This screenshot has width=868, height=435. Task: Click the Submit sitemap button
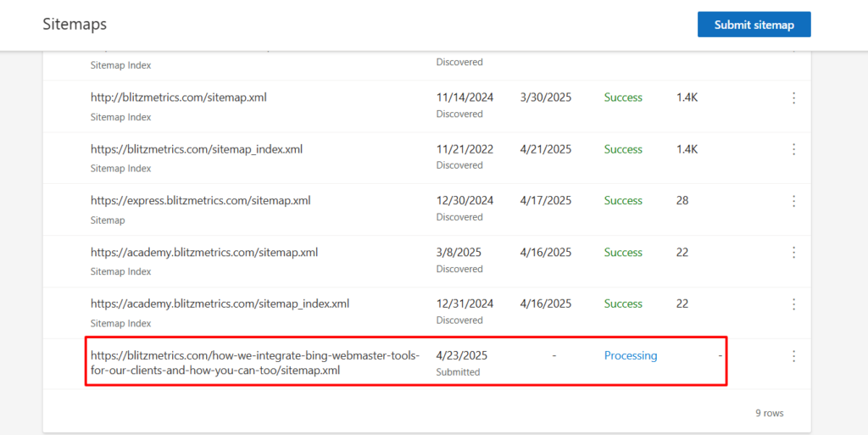pyautogui.click(x=754, y=25)
